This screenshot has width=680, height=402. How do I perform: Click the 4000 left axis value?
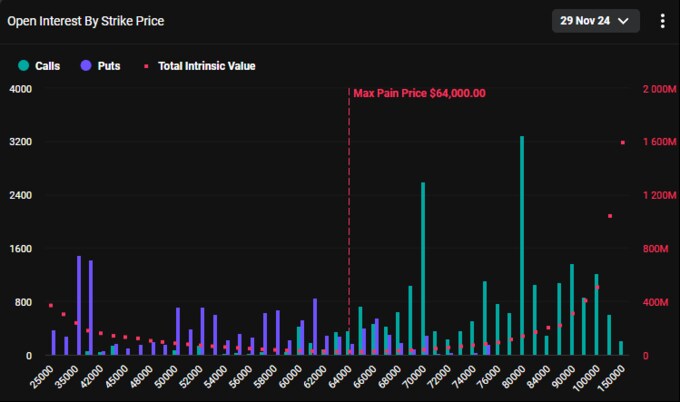point(21,89)
